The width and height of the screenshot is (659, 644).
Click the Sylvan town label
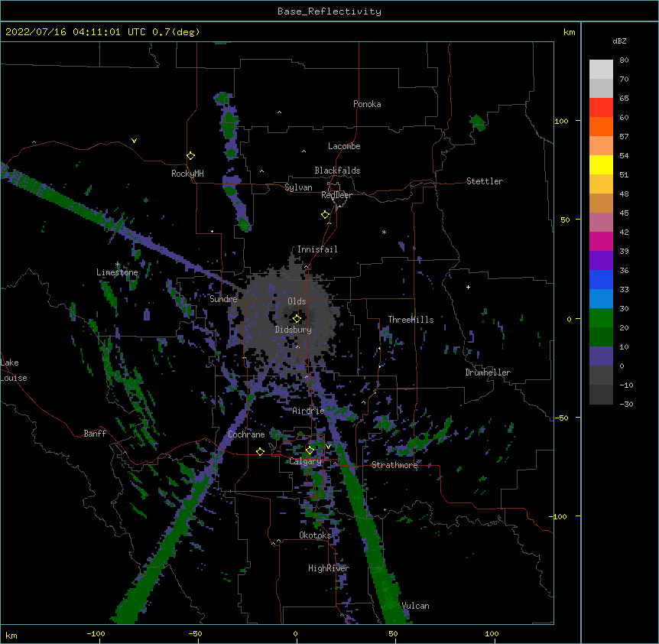coord(298,187)
